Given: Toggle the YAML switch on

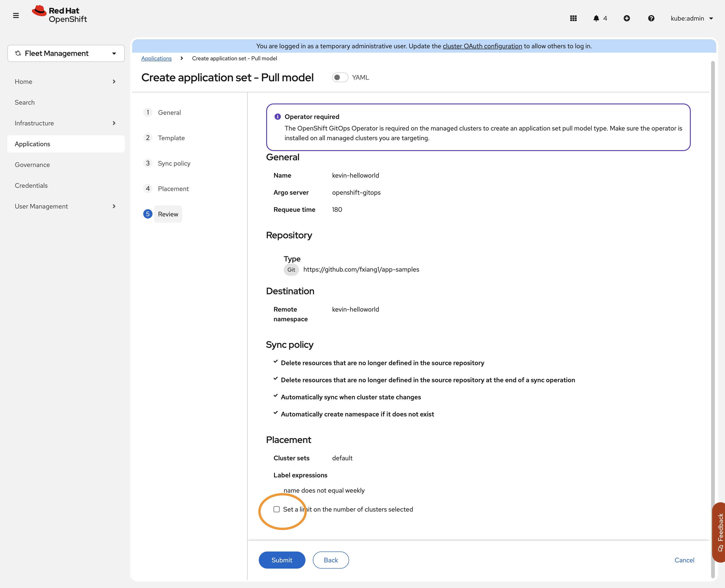Looking at the screenshot, I should 340,78.
